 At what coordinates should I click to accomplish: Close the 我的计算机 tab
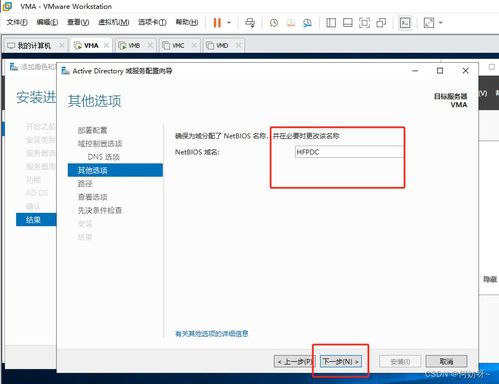(62, 45)
